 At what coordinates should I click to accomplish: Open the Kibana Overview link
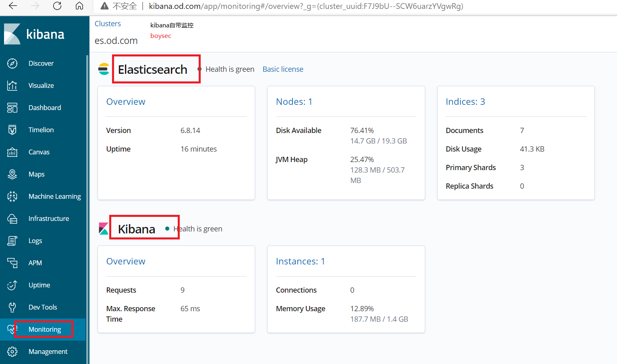[x=126, y=261]
